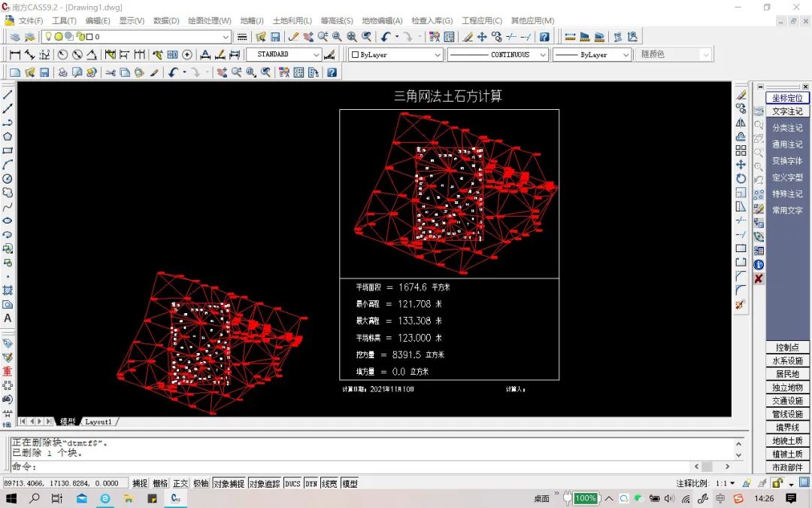Screen dimensions: 812x508
Task: Click the print icon in third toolbar
Action: pos(62,72)
